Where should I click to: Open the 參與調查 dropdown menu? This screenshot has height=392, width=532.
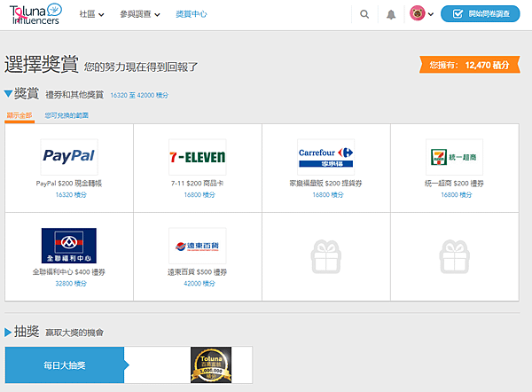(x=140, y=14)
